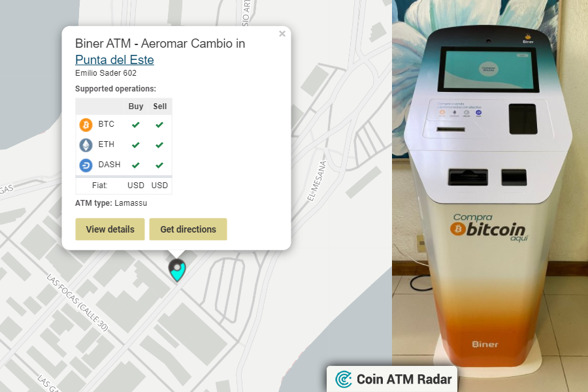Click the Coin ATM Radar logo icon
588x392 pixels.
(x=344, y=379)
